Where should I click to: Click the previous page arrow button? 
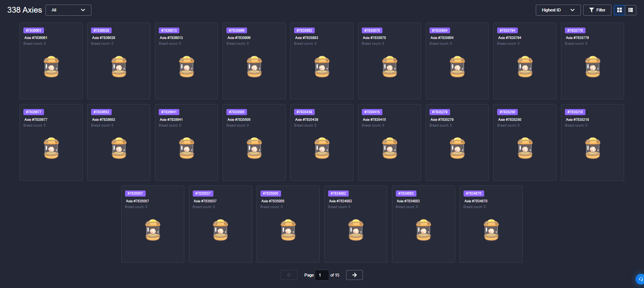pyautogui.click(x=289, y=275)
